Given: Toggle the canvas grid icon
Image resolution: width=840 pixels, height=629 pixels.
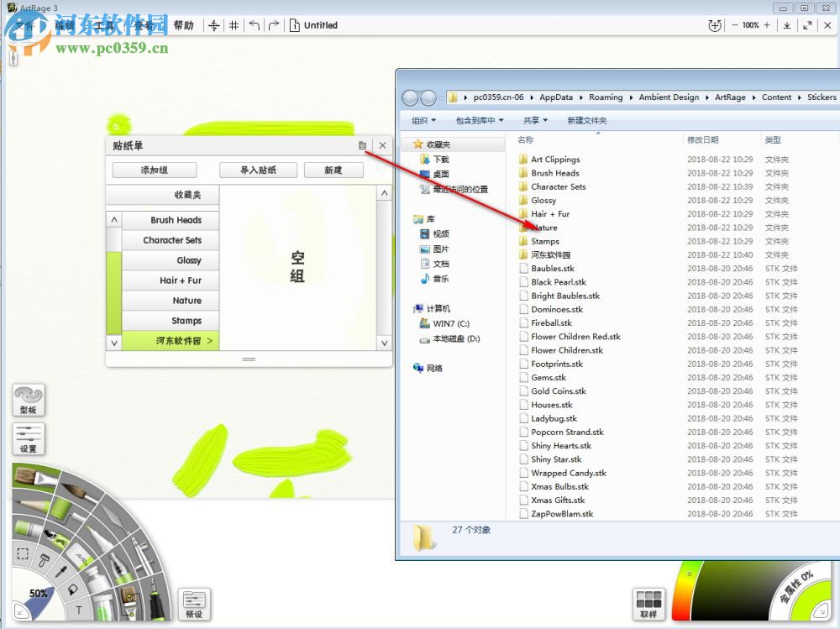Looking at the screenshot, I should pyautogui.click(x=234, y=25).
